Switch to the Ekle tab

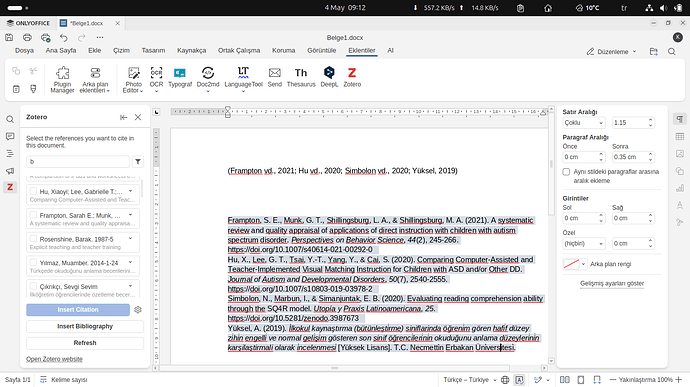[94, 50]
